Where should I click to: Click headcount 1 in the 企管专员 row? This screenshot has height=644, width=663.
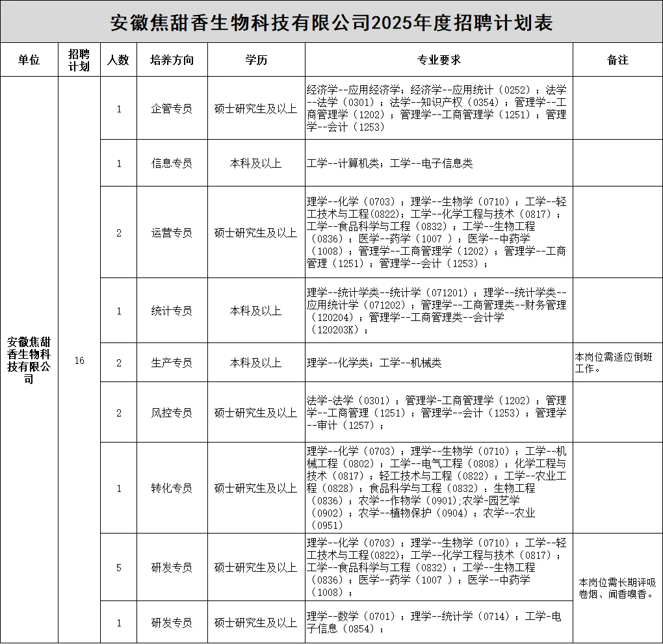(119, 109)
